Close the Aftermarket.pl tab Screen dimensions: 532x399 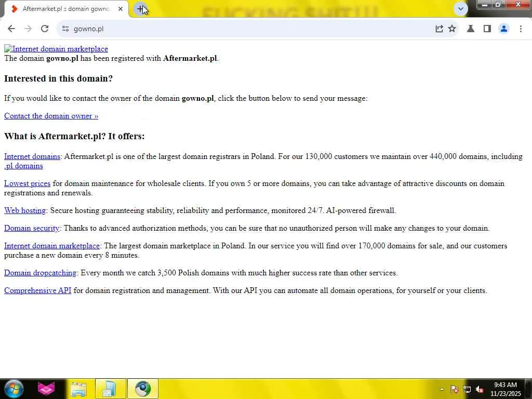tap(121, 9)
